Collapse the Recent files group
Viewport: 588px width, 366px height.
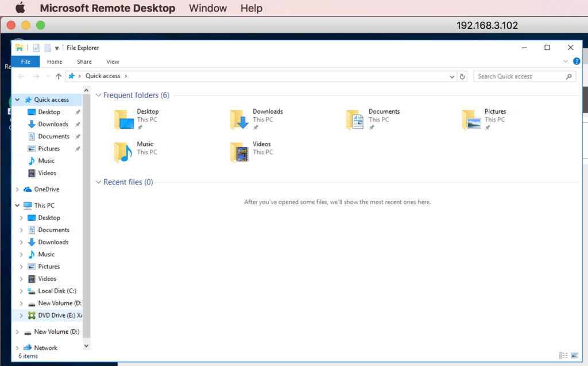(x=98, y=182)
